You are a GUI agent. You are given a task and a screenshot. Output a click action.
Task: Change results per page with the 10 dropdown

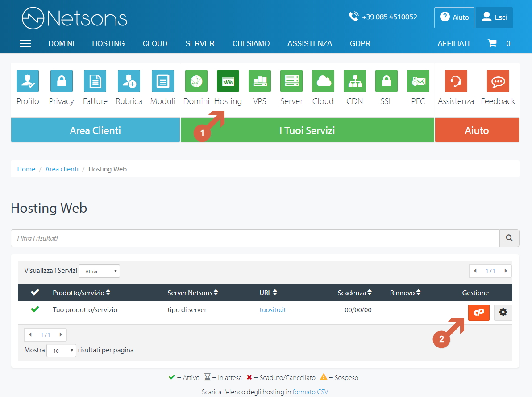point(61,350)
